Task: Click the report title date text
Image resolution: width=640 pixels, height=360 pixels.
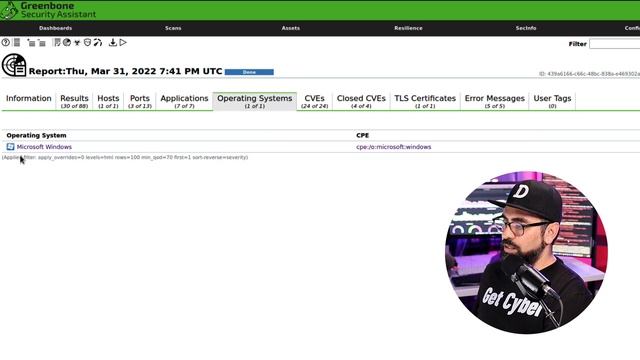Action: [125, 71]
